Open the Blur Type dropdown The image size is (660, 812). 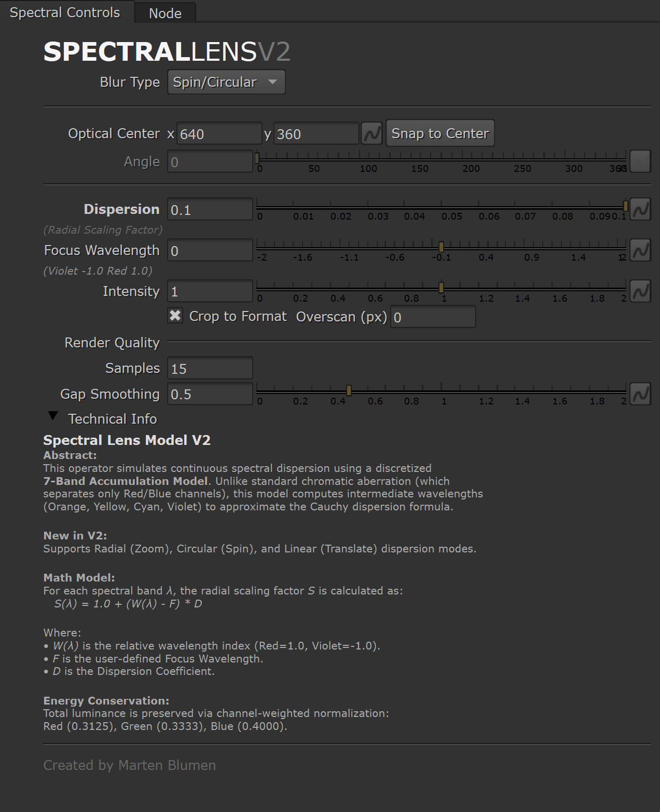click(x=226, y=82)
